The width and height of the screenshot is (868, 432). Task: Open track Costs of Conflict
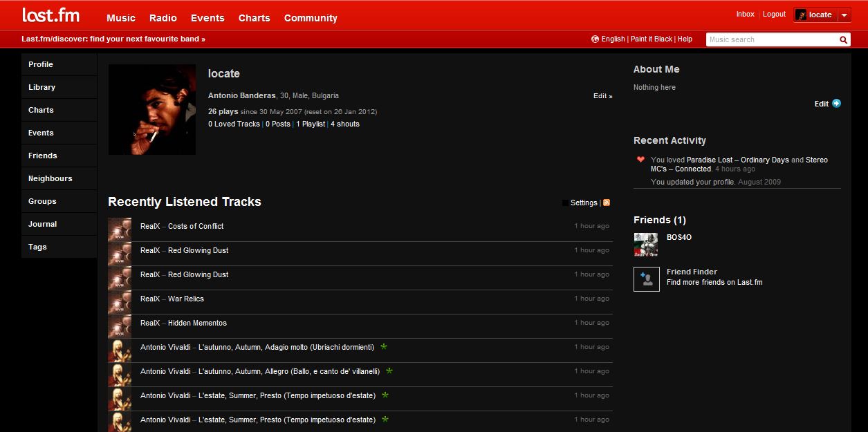196,226
